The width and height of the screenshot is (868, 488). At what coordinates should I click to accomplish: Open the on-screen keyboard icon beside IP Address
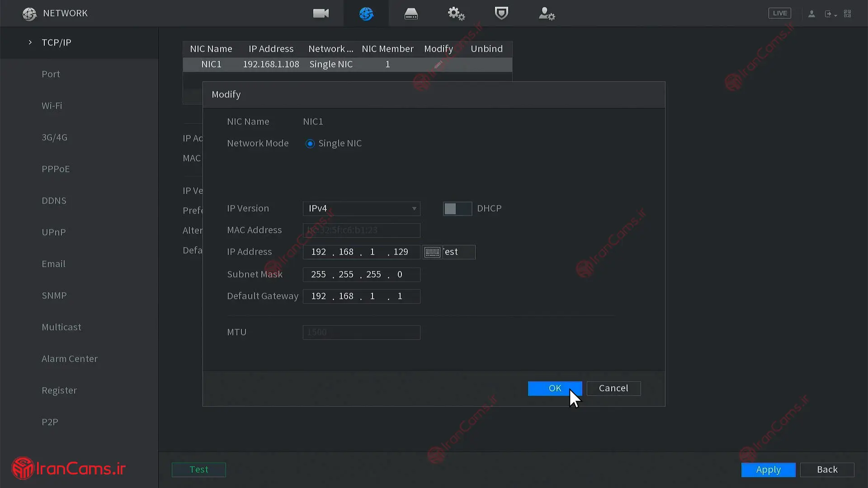pyautogui.click(x=432, y=252)
